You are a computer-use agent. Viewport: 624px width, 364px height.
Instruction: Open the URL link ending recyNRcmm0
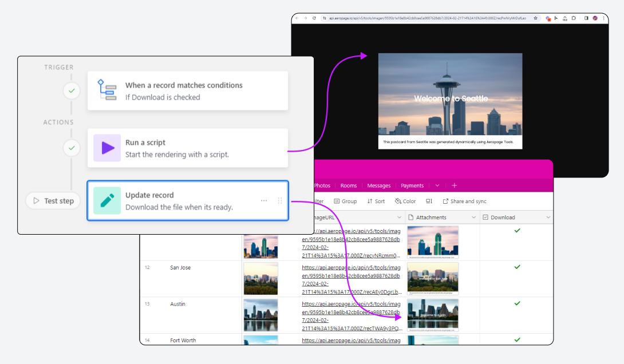[x=351, y=243]
